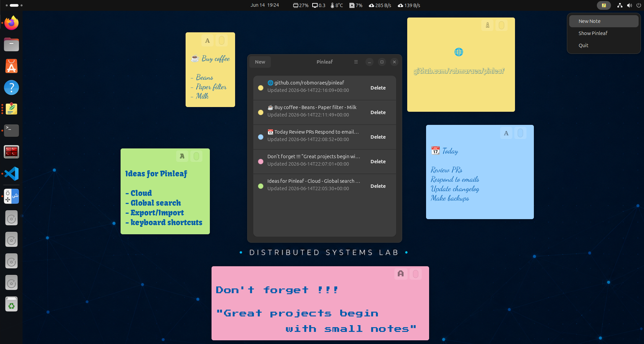
Task: Open the Files manager from the dock
Action: point(11,44)
